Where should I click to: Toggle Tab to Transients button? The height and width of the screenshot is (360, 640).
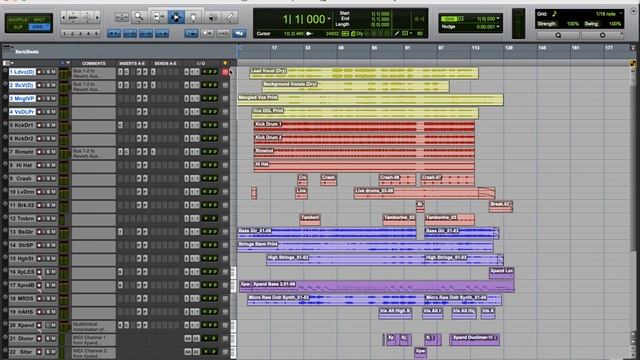point(114,33)
